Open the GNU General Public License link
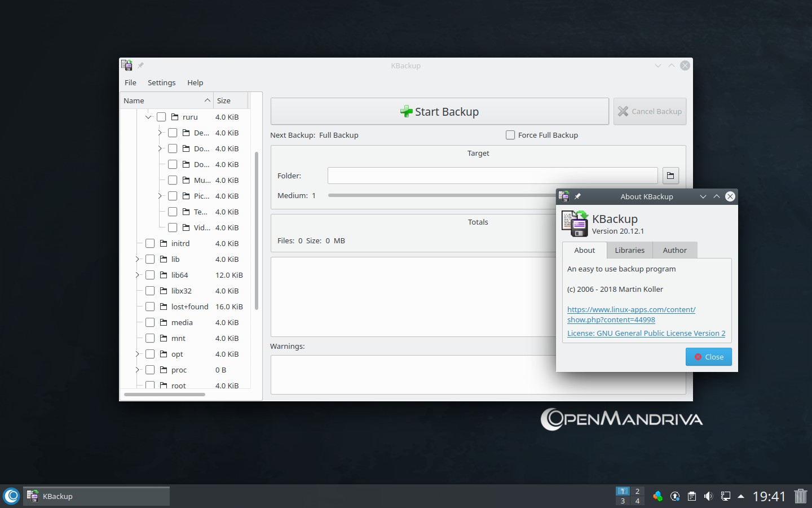This screenshot has height=508, width=812. pyautogui.click(x=646, y=333)
